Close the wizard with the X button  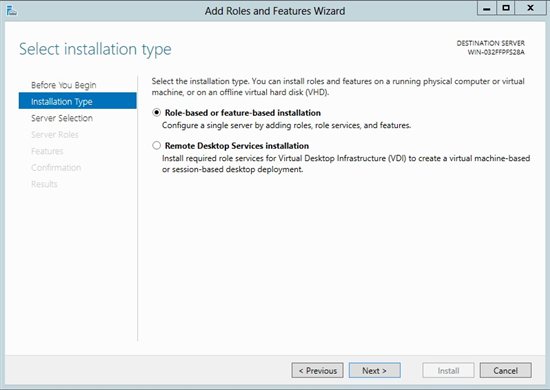click(530, 8)
